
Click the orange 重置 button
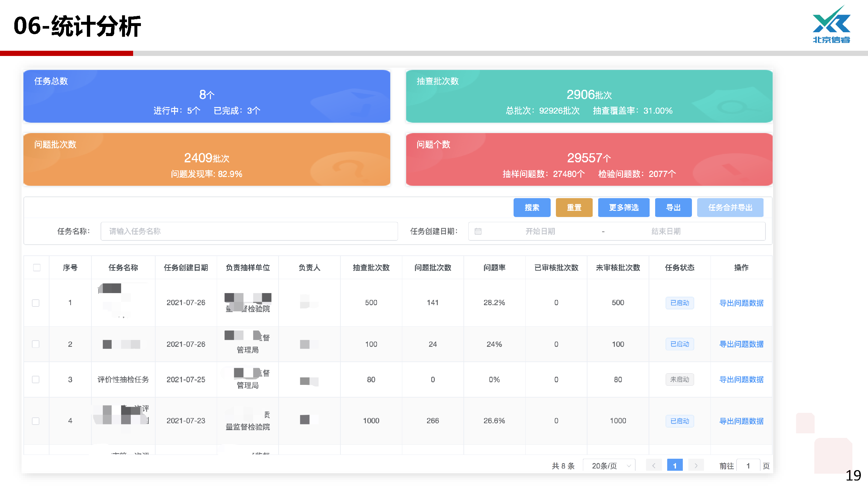pyautogui.click(x=574, y=208)
